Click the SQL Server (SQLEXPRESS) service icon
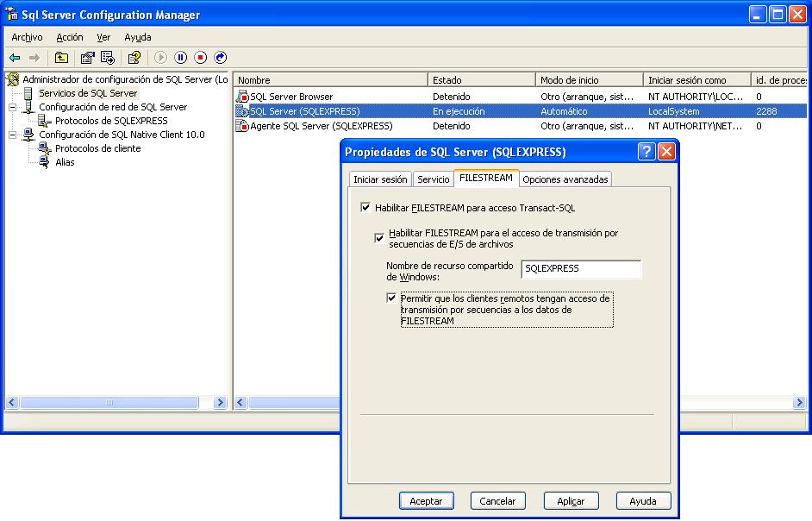 pyautogui.click(x=242, y=111)
